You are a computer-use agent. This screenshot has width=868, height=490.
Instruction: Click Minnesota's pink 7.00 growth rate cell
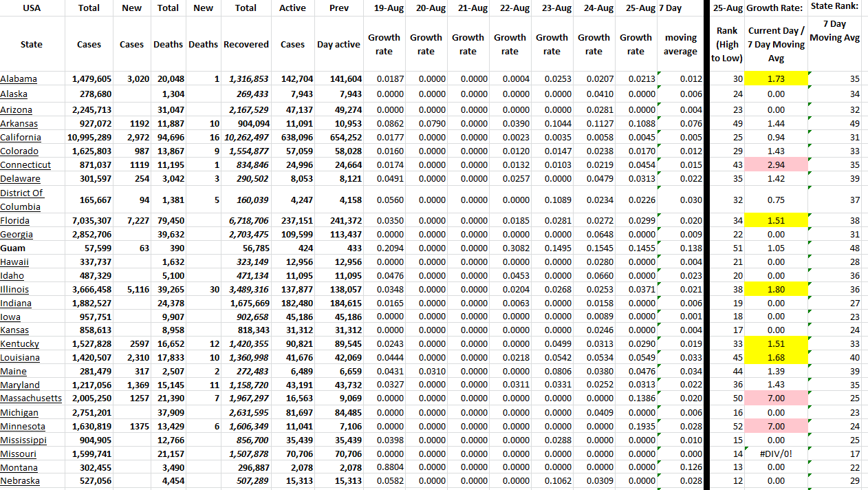776,426
